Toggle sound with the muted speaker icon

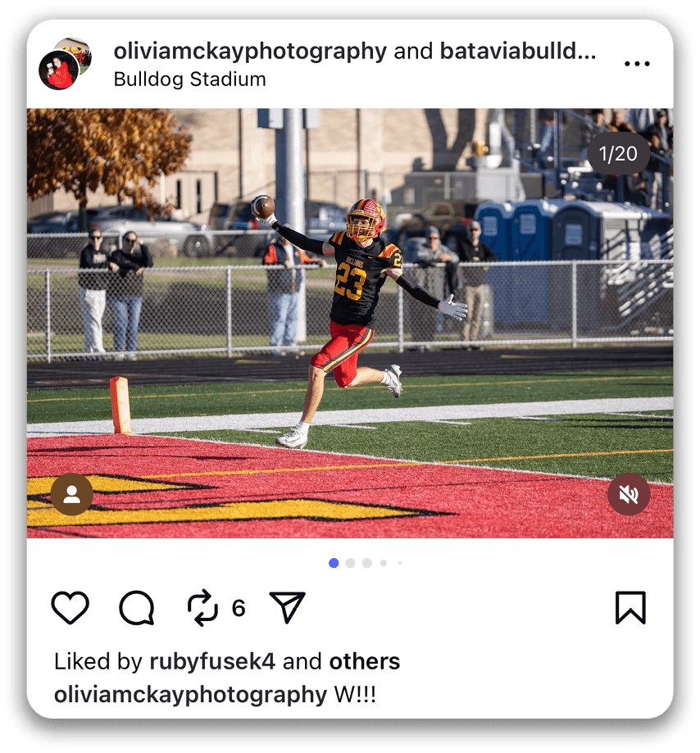point(629,494)
